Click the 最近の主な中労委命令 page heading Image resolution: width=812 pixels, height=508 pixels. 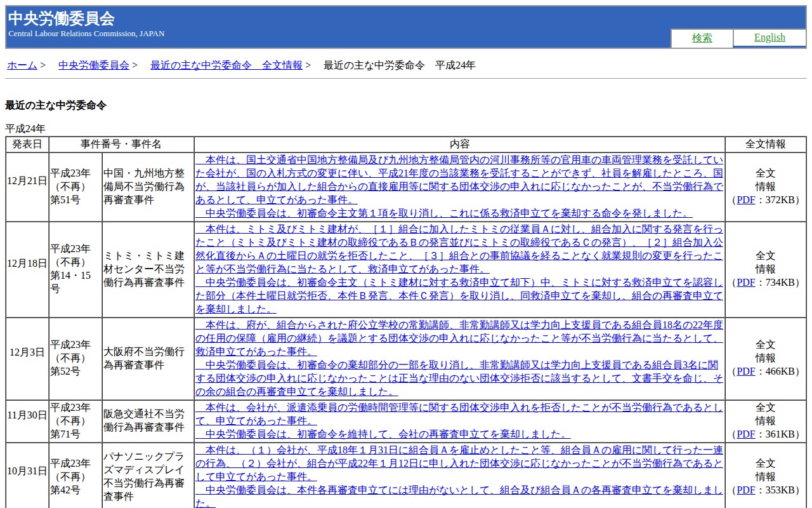pos(56,105)
